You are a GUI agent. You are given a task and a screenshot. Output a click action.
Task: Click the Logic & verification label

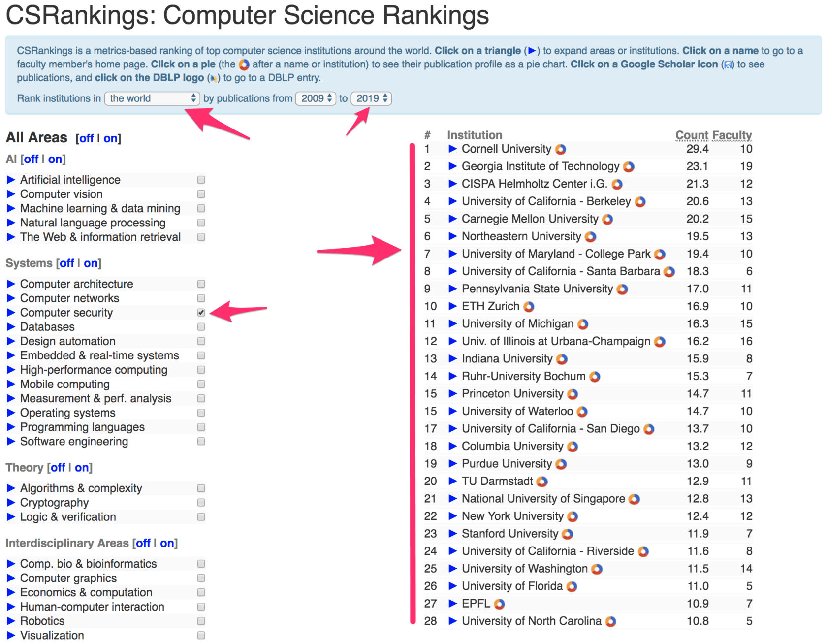tap(68, 517)
